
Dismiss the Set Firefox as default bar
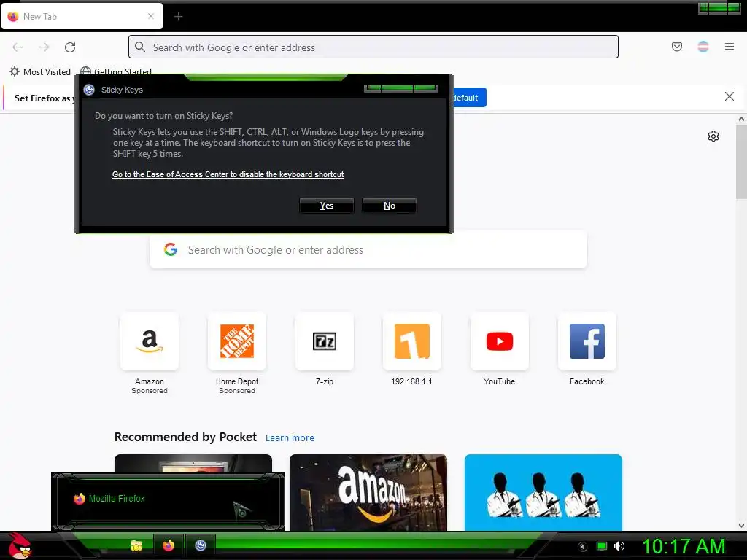[x=729, y=97]
